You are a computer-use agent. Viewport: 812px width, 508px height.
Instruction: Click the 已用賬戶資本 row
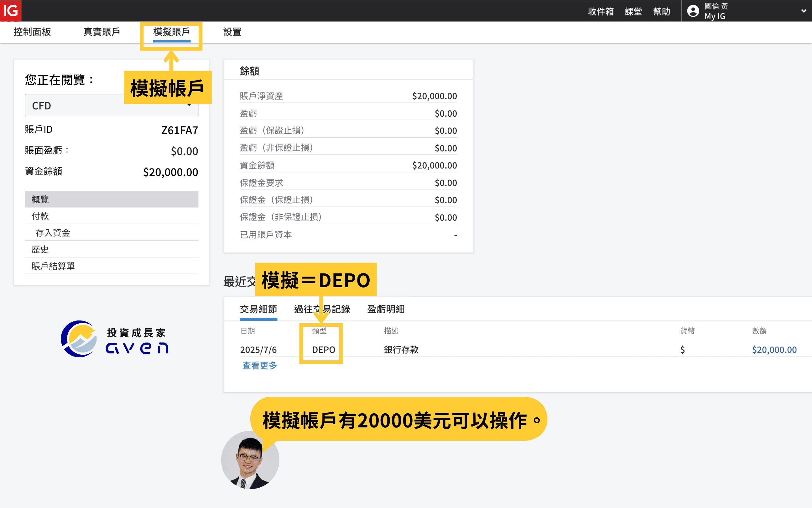[348, 235]
